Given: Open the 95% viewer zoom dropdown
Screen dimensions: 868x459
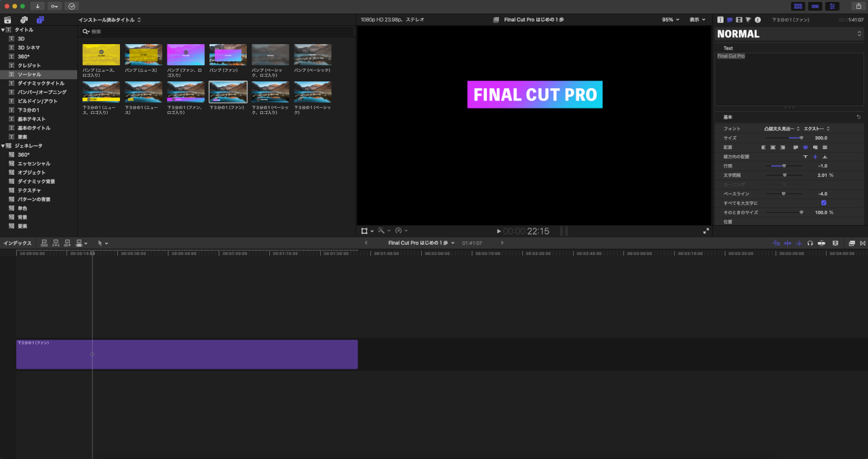Looking at the screenshot, I should [x=670, y=20].
